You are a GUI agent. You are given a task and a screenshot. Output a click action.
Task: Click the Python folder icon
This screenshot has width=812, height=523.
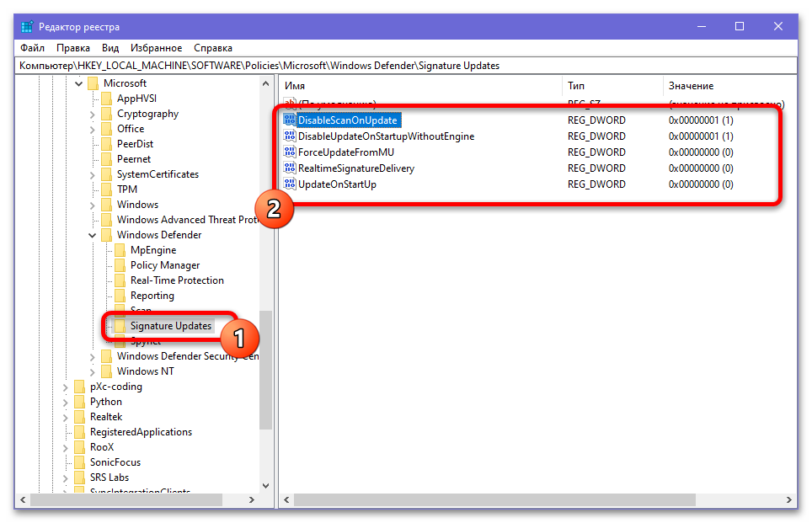pyautogui.click(x=79, y=402)
